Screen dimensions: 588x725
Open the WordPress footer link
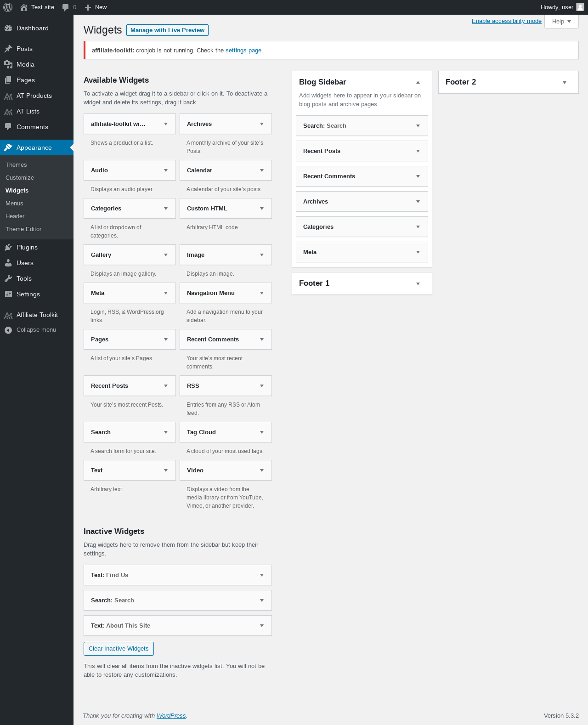[171, 716]
